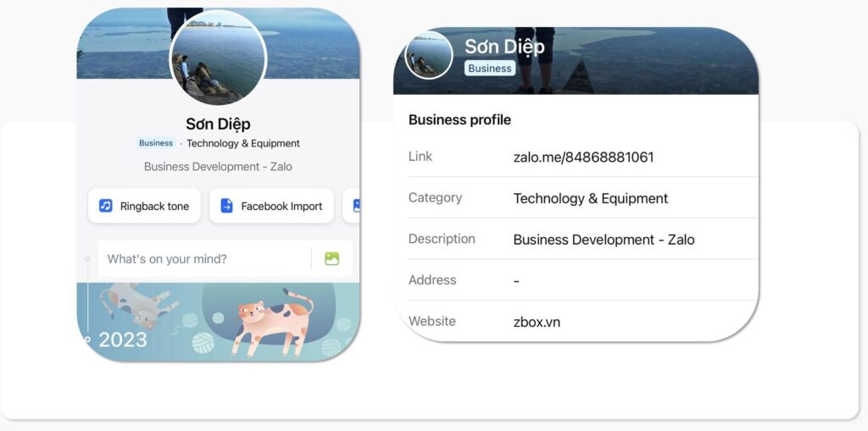The width and height of the screenshot is (868, 431).
Task: Tap Technology & Equipment label under profile name
Action: [x=243, y=143]
